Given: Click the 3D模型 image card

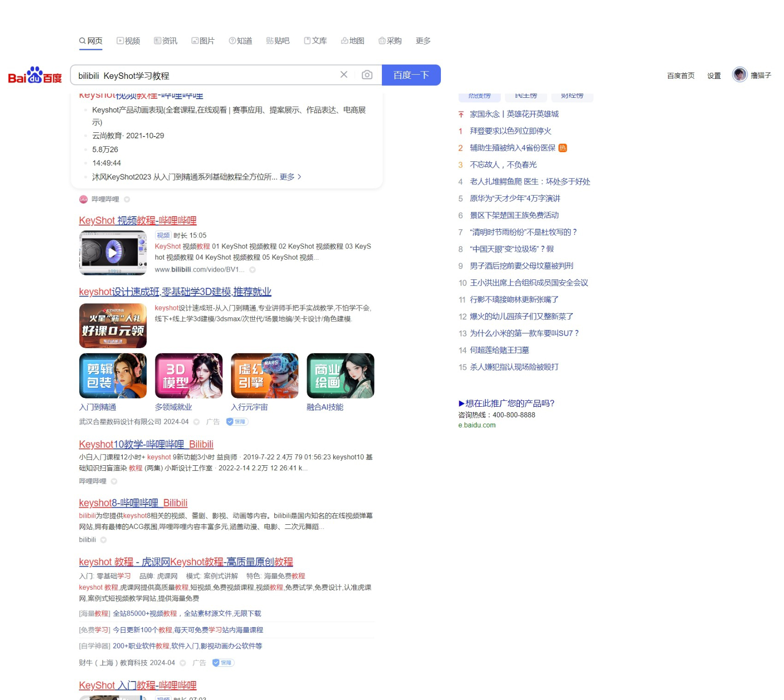Looking at the screenshot, I should 189,376.
